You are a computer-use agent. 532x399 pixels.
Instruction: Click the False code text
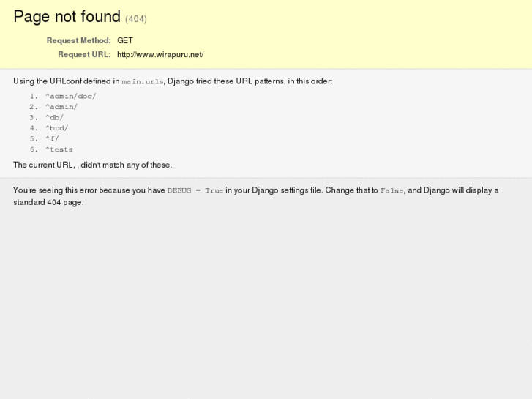pos(391,191)
